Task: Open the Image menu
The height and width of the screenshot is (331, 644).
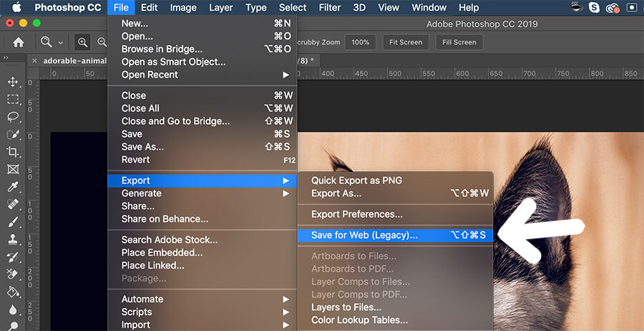Action: pyautogui.click(x=182, y=7)
